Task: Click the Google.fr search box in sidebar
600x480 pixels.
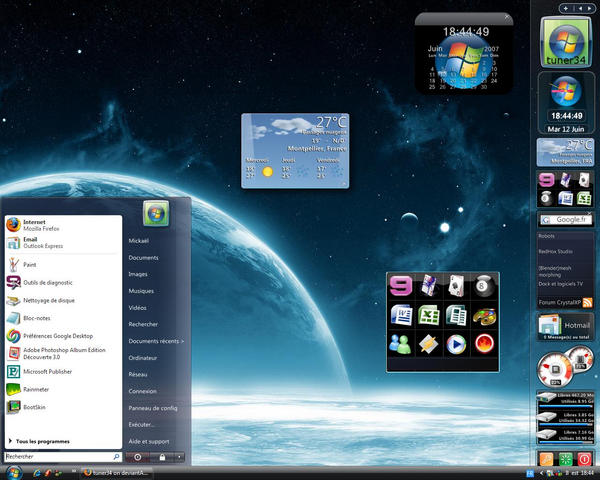Action: point(566,220)
